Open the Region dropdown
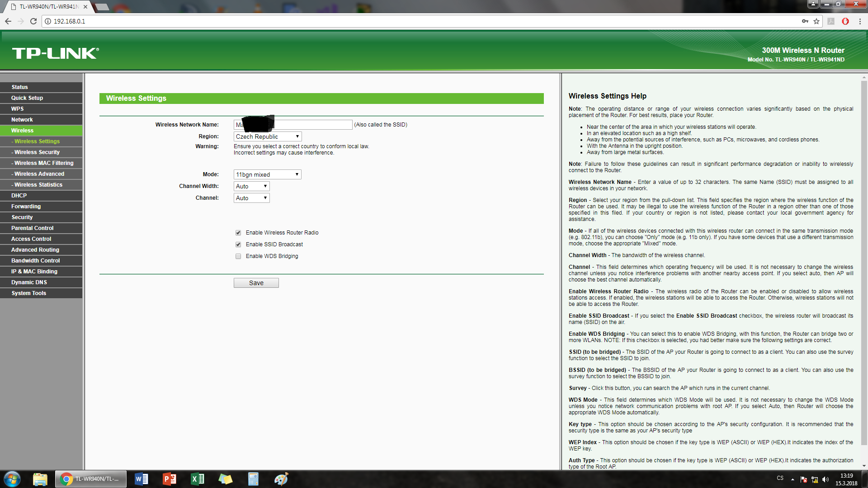868x488 pixels. coord(268,136)
